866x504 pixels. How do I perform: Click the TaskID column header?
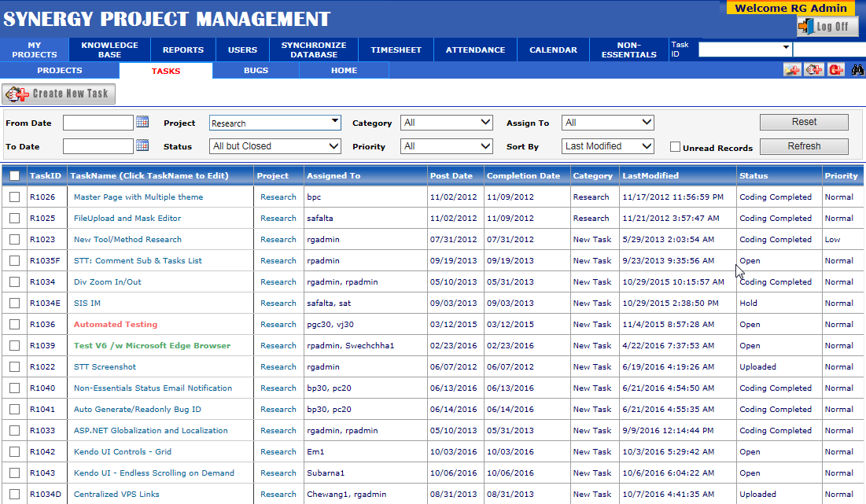[x=46, y=175]
